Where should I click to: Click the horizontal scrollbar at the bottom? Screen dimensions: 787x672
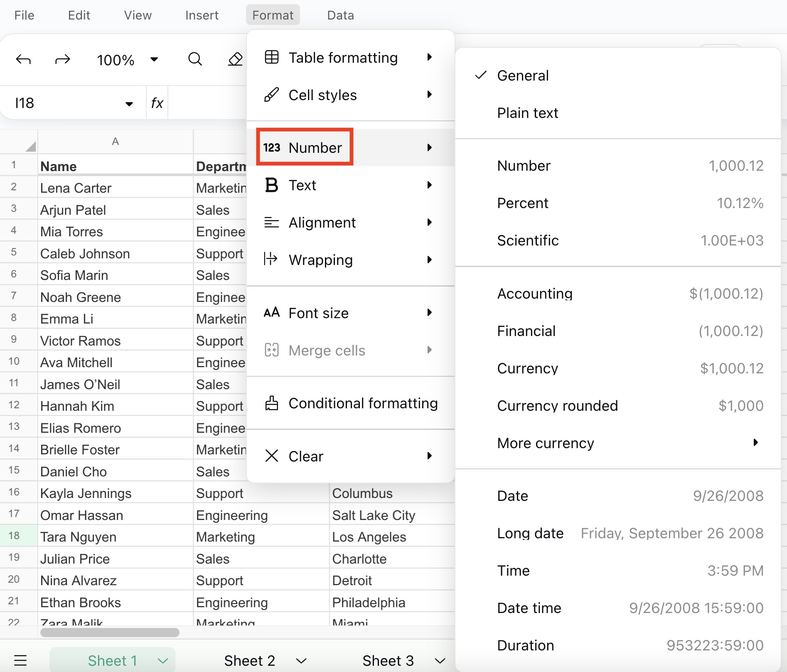[x=109, y=633]
